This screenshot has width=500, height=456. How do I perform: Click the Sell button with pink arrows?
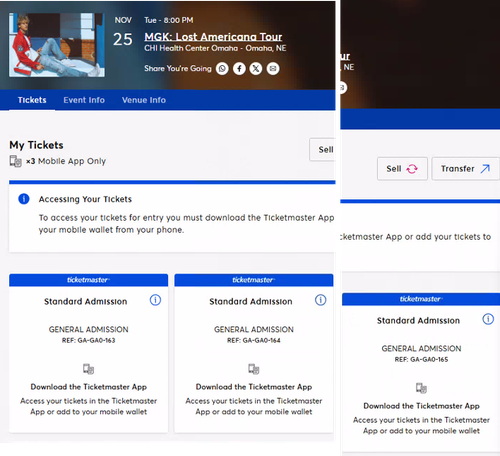[x=402, y=169]
